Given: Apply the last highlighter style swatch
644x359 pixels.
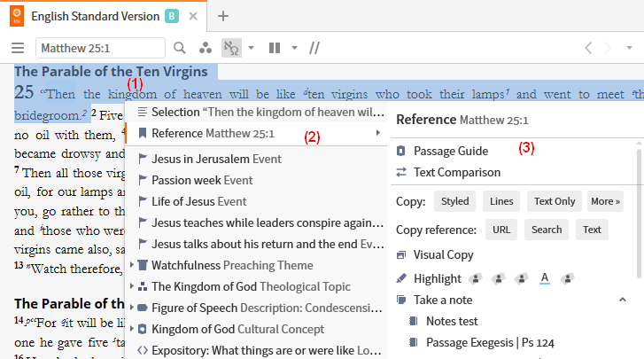Looking at the screenshot, I should (568, 278).
